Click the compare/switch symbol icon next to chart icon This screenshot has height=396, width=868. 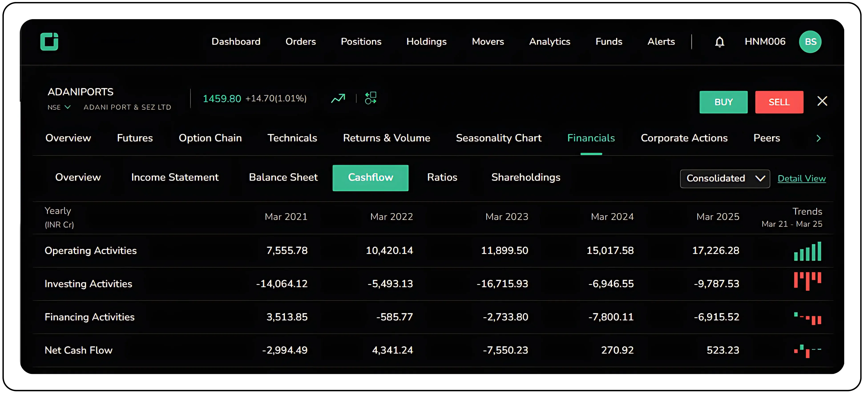coord(370,98)
